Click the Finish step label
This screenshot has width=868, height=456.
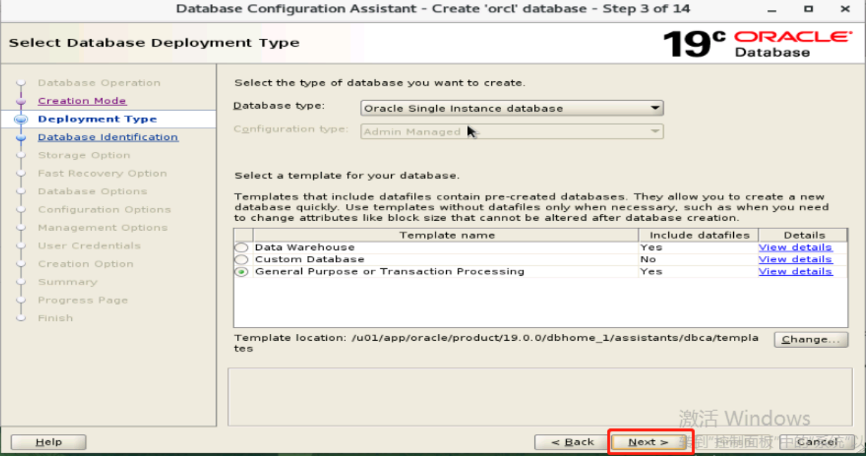pyautogui.click(x=55, y=318)
